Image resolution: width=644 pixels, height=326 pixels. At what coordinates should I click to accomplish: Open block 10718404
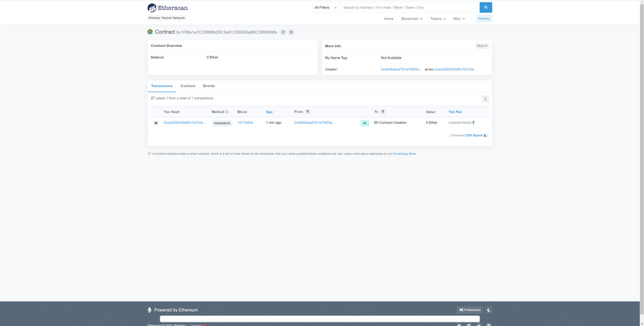(x=245, y=122)
